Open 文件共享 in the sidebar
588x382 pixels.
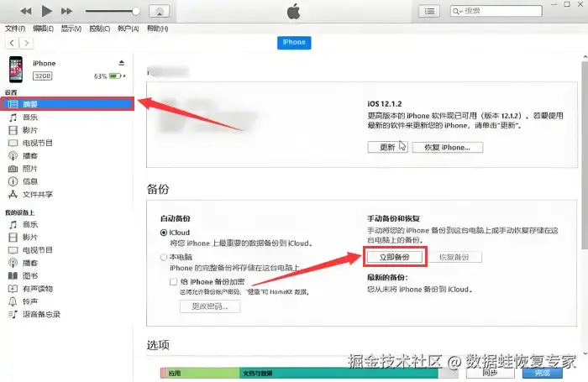click(x=38, y=194)
